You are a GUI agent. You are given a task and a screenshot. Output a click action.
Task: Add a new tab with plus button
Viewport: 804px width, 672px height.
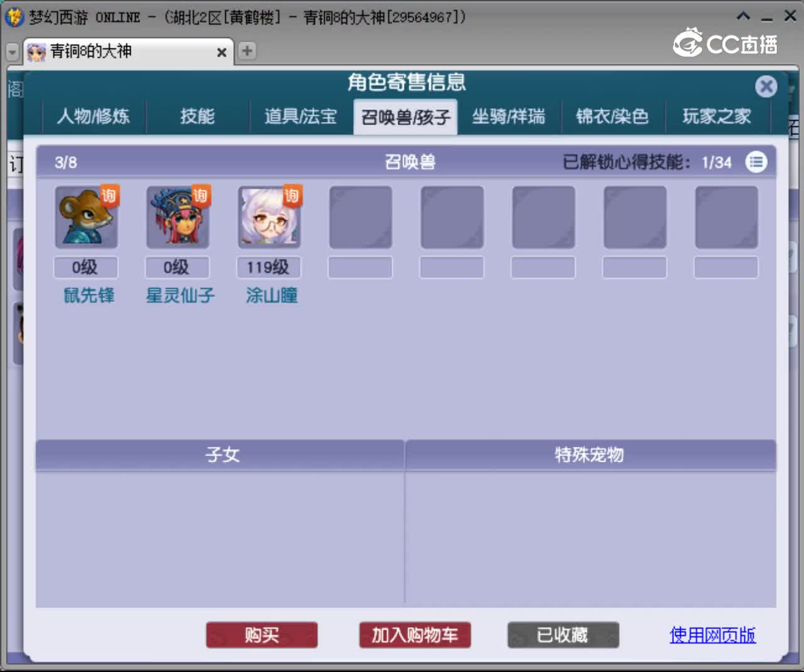coord(247,51)
